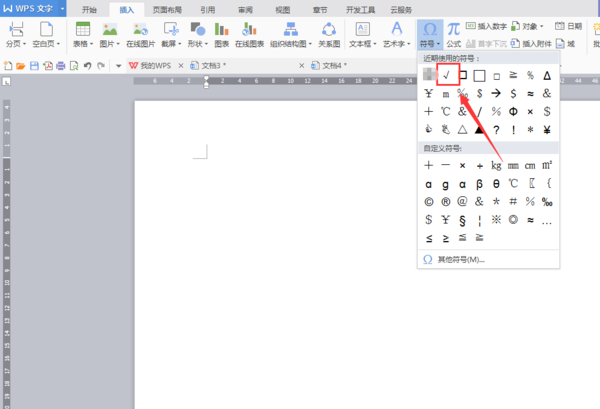Insert the check mark √ symbol

(446, 75)
